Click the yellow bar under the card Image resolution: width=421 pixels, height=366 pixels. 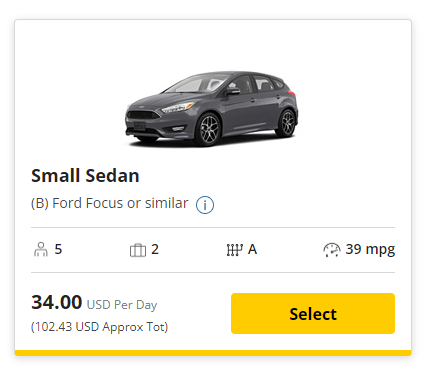click(x=213, y=353)
